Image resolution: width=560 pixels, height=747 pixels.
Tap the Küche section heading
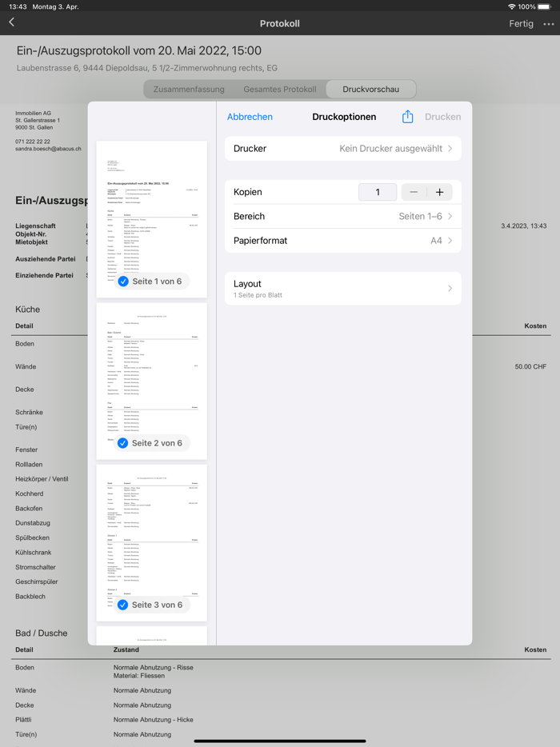tap(28, 310)
